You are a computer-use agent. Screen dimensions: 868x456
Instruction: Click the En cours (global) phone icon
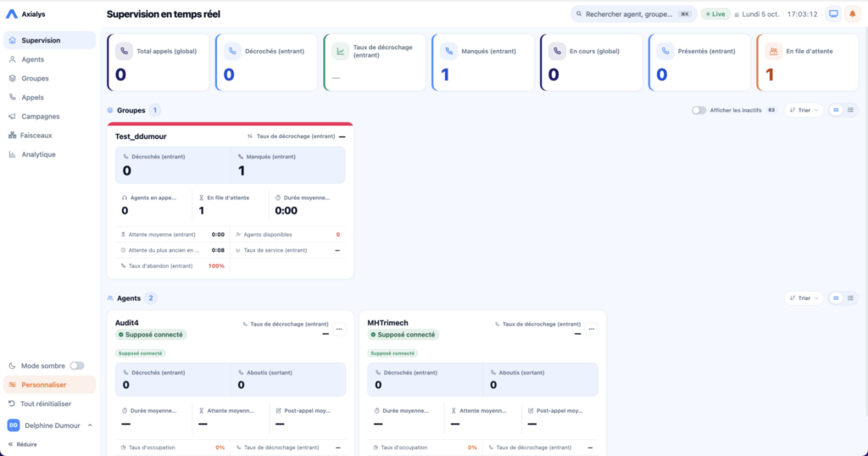[557, 51]
